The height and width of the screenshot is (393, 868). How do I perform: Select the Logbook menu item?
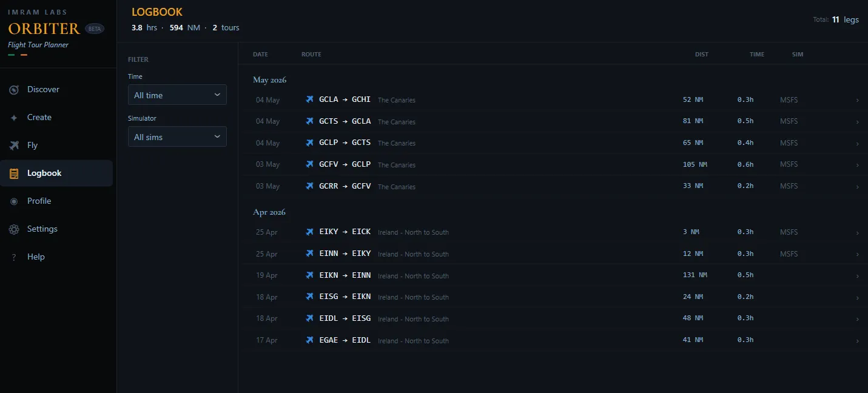click(56, 173)
